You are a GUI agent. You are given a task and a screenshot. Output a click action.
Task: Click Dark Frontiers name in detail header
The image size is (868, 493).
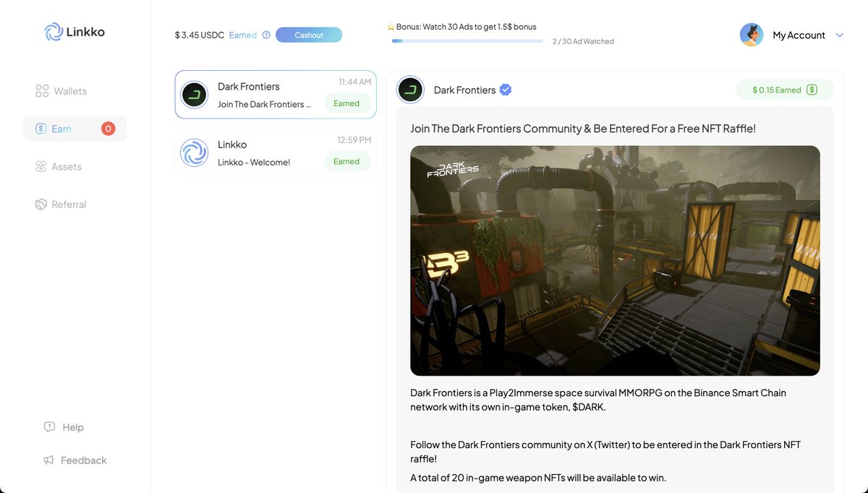pyautogui.click(x=464, y=90)
